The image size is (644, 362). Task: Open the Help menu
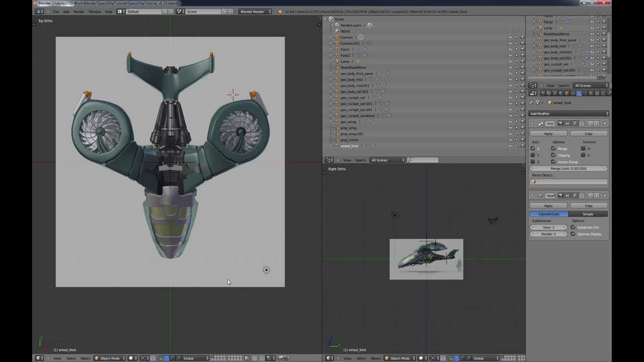click(x=109, y=12)
